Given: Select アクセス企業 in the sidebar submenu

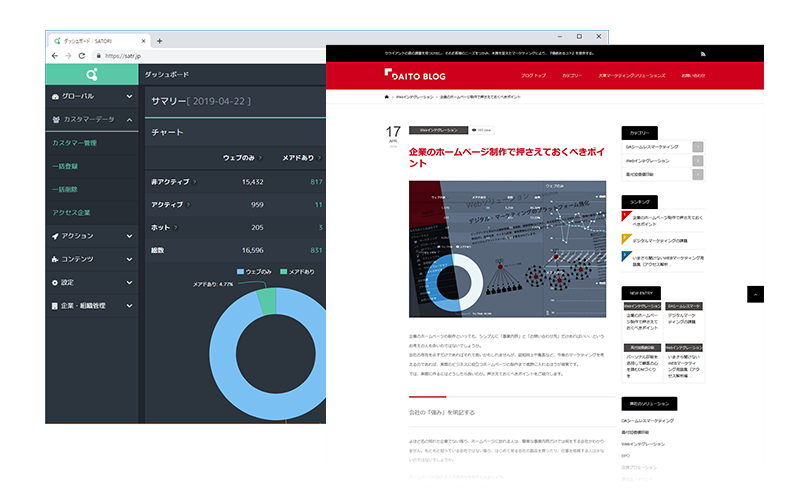Looking at the screenshot, I should coord(71,212).
